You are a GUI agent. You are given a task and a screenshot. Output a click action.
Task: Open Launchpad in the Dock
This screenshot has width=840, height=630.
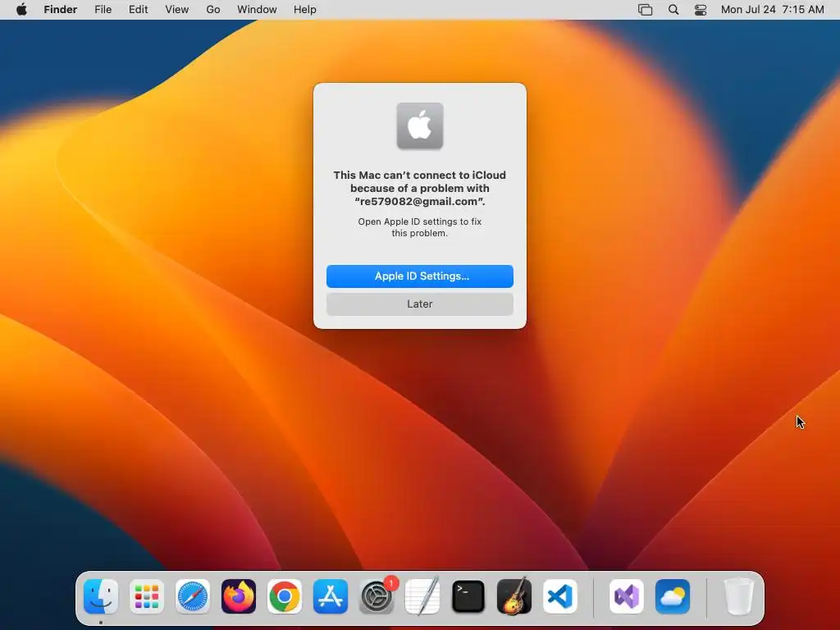(x=147, y=597)
